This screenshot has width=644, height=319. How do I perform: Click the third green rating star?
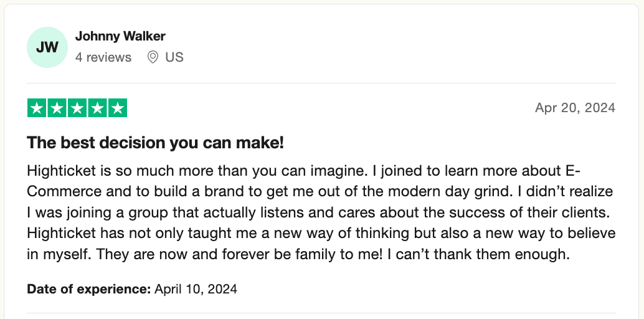pyautogui.click(x=77, y=108)
